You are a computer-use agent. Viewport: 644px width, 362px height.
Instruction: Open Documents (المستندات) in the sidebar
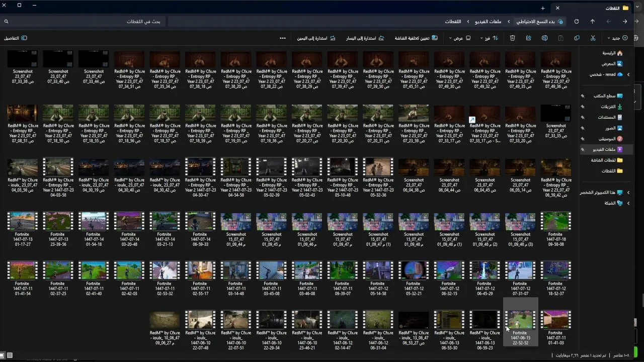[610, 117]
